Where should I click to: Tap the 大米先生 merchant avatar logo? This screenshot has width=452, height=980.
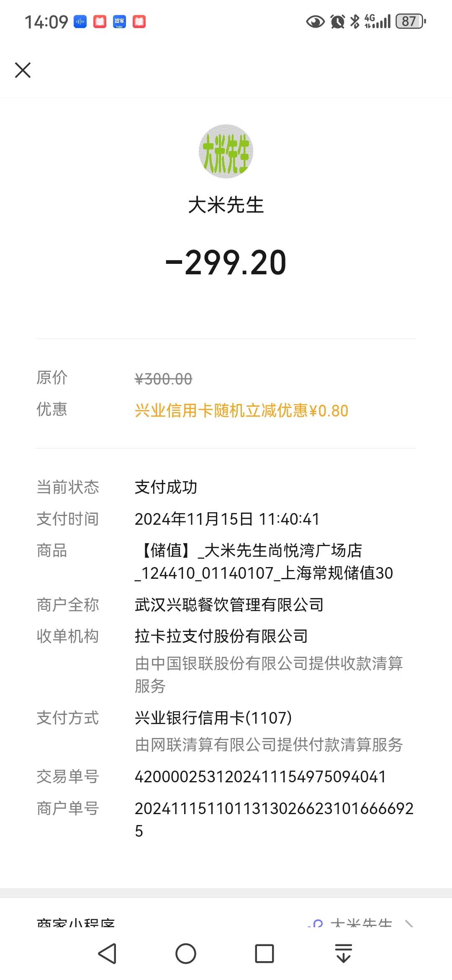226,151
